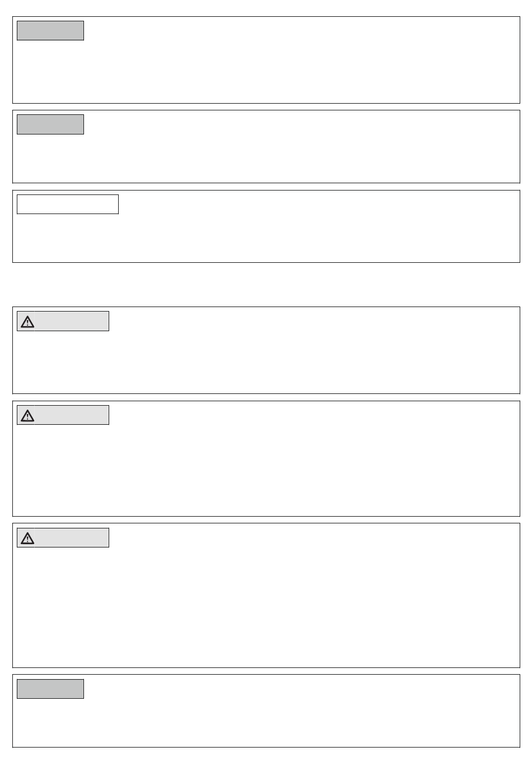Click the light gray label beside the second warning icon

pyautogui.click(x=72, y=415)
